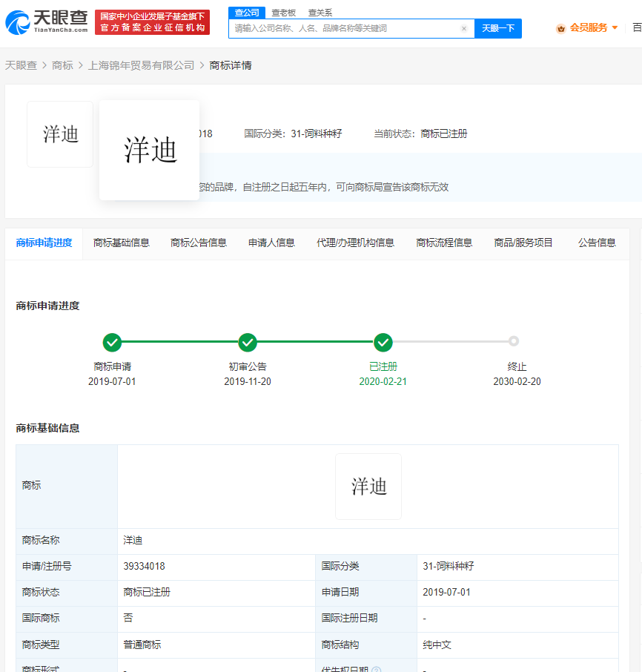Screen dimensions: 642x672
Task: Click registration number 39334018
Action: (x=145, y=567)
